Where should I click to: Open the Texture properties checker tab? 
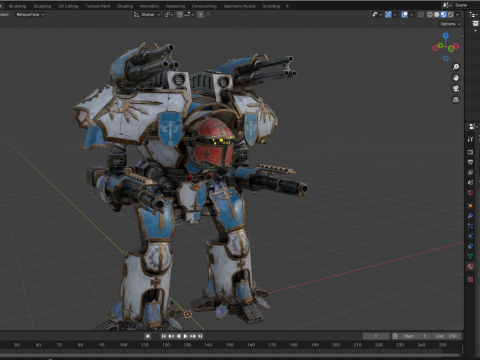(x=470, y=279)
